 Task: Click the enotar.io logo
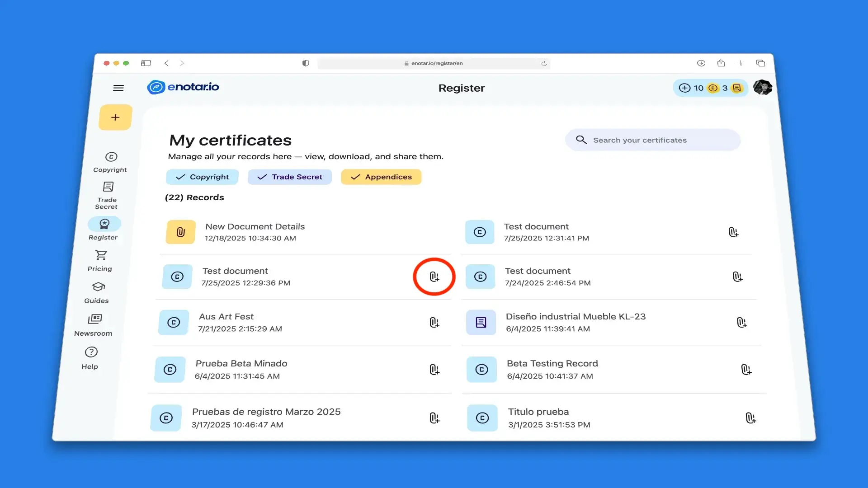coord(183,87)
